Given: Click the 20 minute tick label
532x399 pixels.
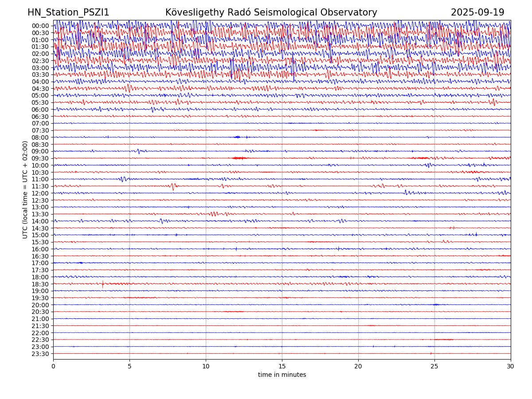Looking at the screenshot, I should pyautogui.click(x=358, y=367).
